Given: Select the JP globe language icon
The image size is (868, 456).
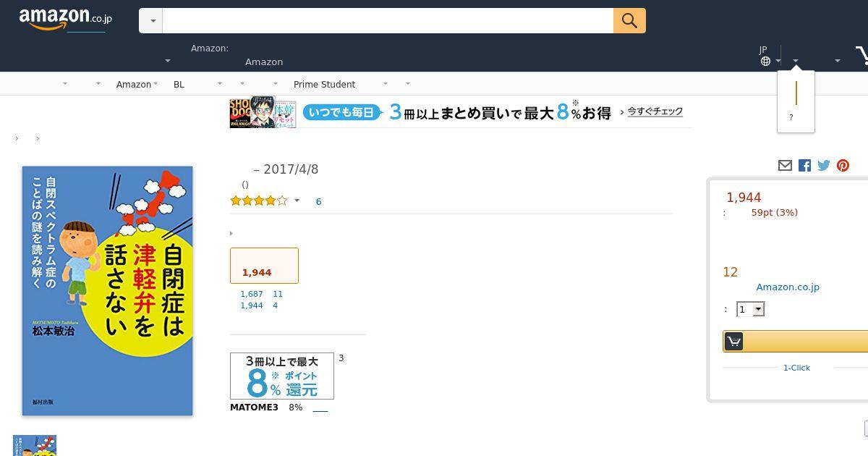Looking at the screenshot, I should tap(765, 62).
